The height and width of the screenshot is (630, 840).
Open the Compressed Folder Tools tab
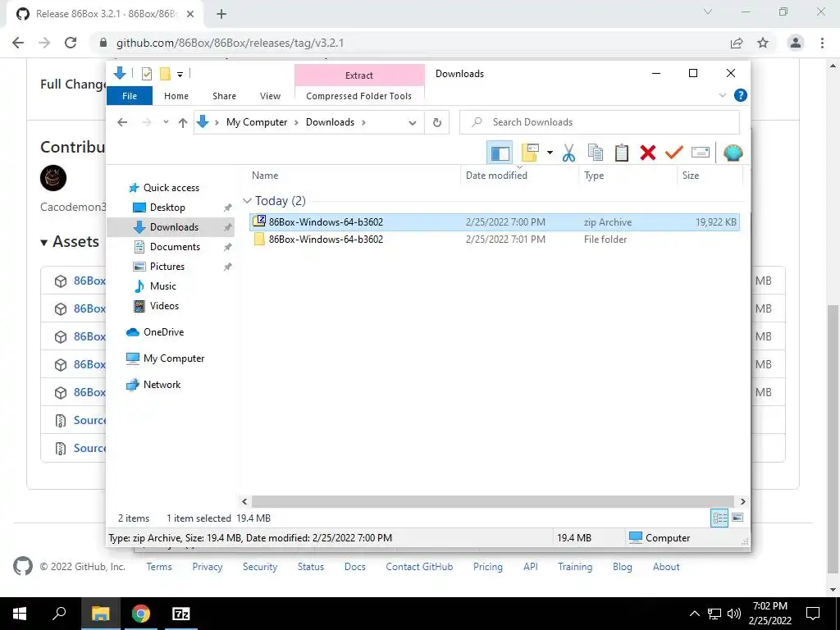(x=359, y=96)
